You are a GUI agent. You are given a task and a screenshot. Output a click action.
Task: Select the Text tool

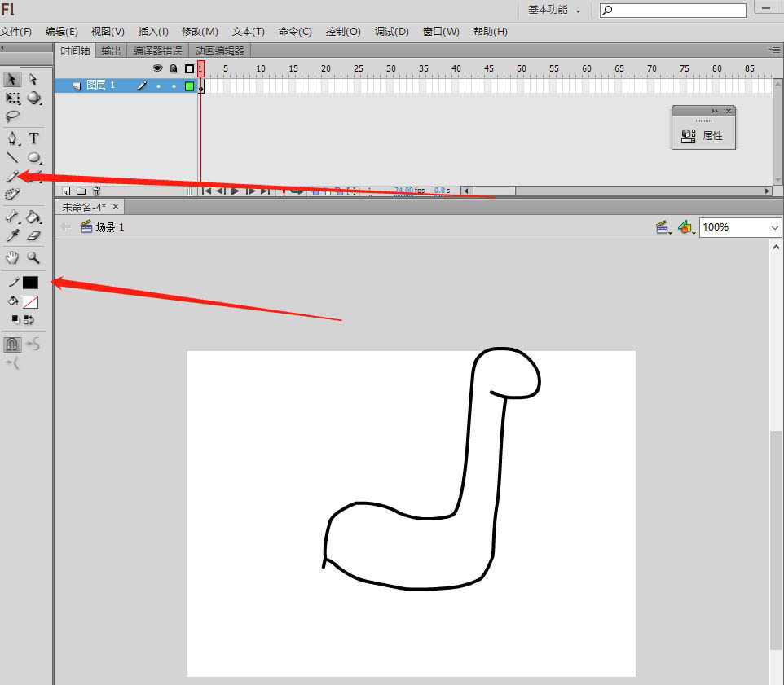pos(33,138)
